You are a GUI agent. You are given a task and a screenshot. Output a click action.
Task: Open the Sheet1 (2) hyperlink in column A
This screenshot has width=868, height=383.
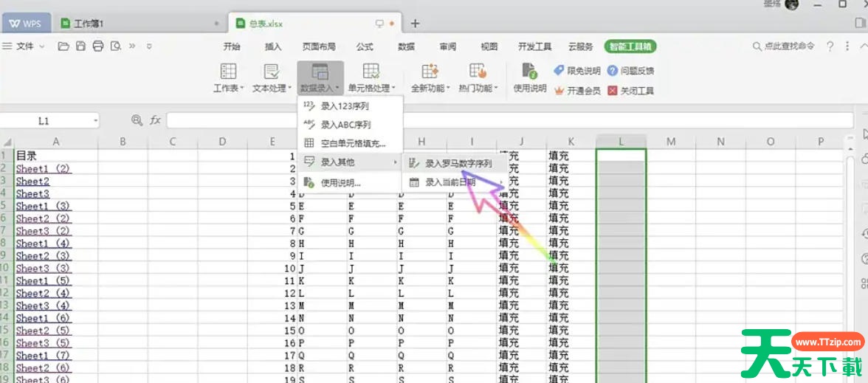[43, 168]
